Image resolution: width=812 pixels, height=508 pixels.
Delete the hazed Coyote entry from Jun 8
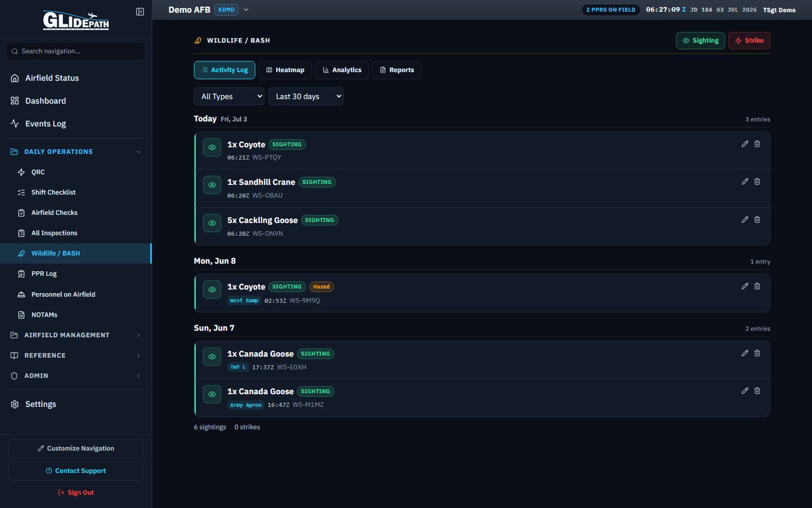[x=757, y=286]
